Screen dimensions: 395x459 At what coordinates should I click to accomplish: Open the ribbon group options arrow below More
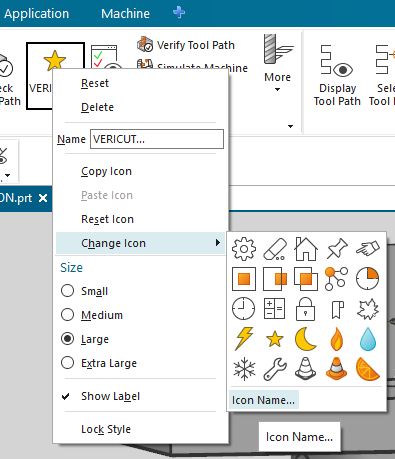tap(290, 126)
